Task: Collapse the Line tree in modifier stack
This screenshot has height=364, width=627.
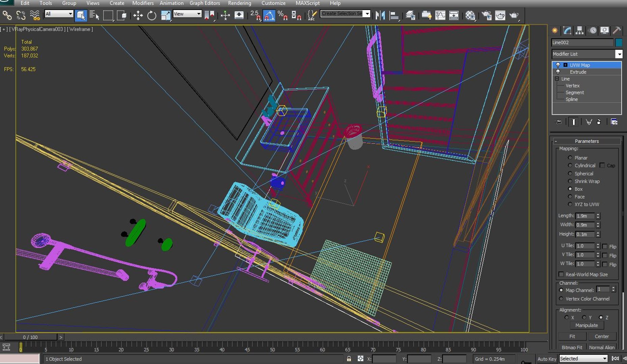Action: tap(557, 79)
